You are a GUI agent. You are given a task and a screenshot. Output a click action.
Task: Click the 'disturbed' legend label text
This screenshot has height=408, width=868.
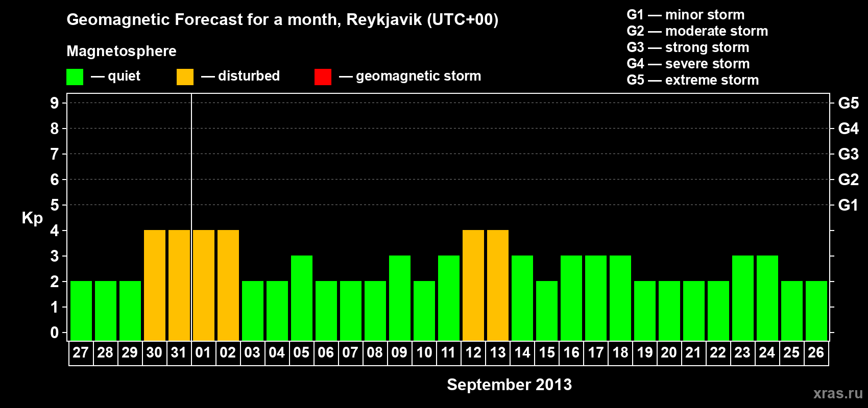click(249, 76)
